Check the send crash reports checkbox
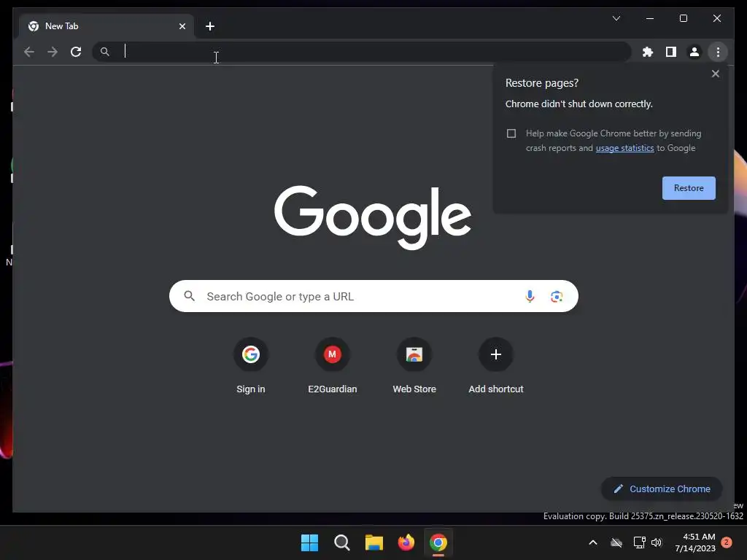 (x=511, y=133)
